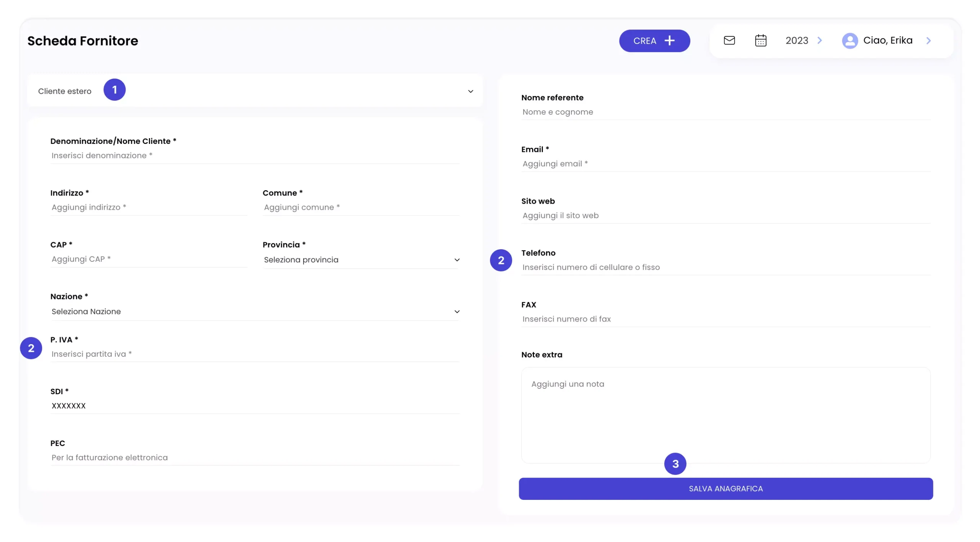The image size is (980, 542).
Task: Focus the Aggiungi il sito web field
Action: pyautogui.click(x=725, y=215)
